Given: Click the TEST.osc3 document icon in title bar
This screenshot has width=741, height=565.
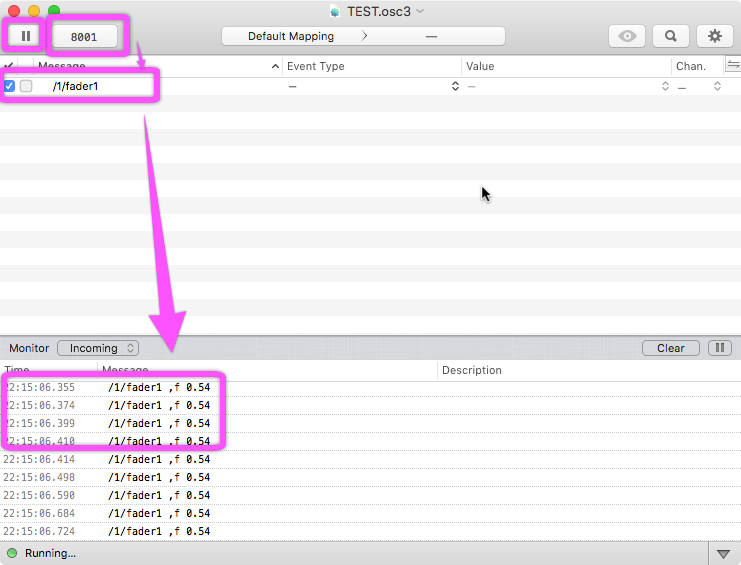Looking at the screenshot, I should point(334,11).
